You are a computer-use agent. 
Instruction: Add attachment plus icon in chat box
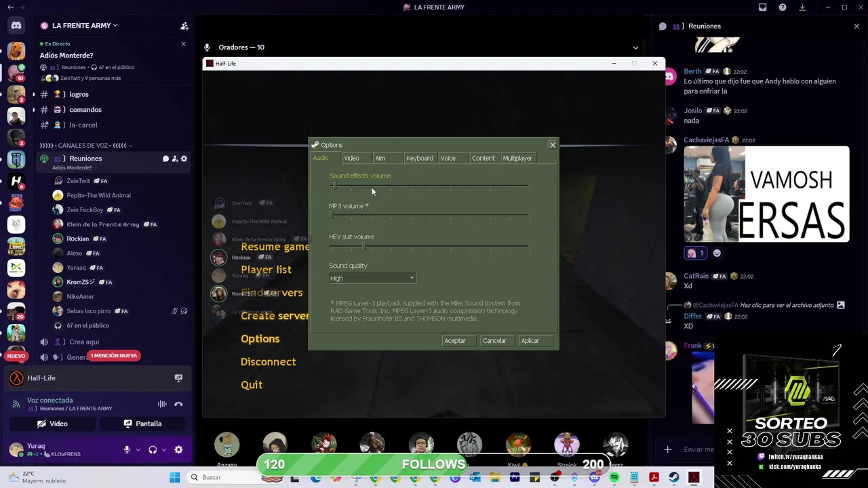(668, 449)
